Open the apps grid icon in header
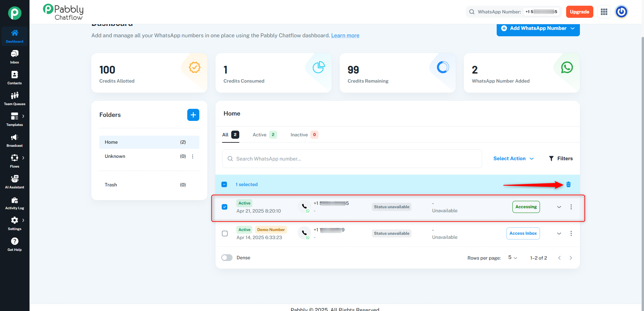Image resolution: width=644 pixels, height=311 pixels. click(604, 12)
